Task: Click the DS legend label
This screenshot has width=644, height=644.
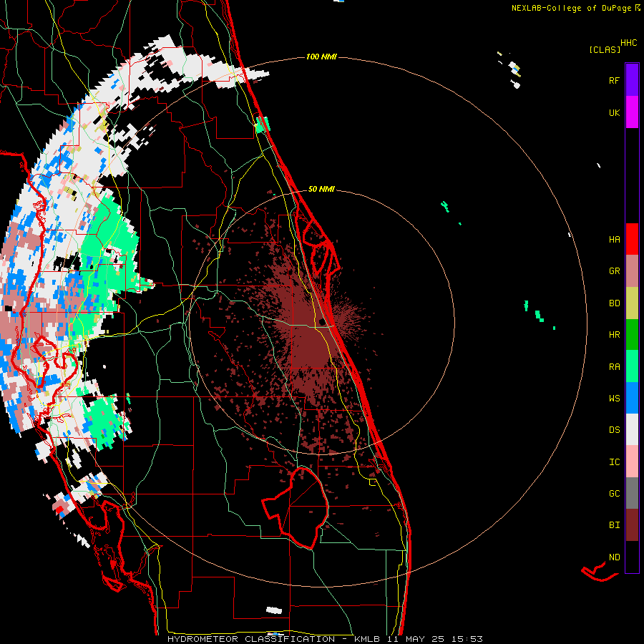Action: tap(614, 429)
